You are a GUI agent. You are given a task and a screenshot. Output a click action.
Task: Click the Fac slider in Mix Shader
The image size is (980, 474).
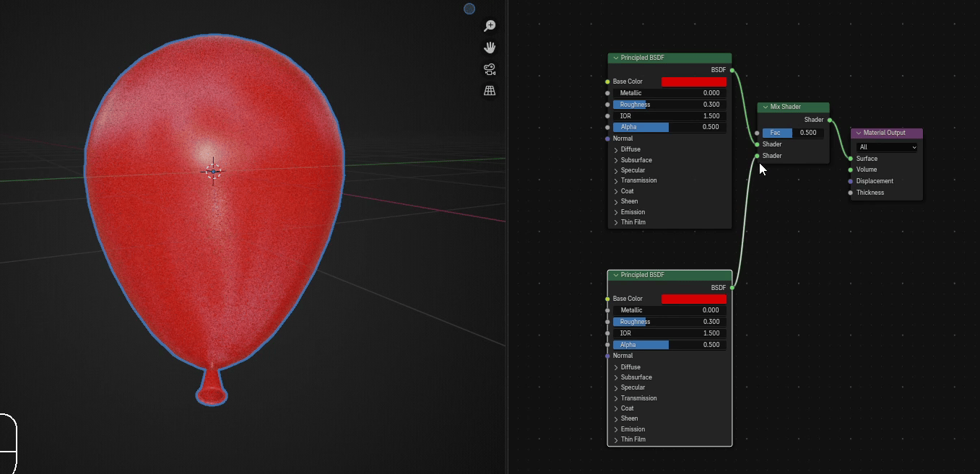(x=792, y=133)
